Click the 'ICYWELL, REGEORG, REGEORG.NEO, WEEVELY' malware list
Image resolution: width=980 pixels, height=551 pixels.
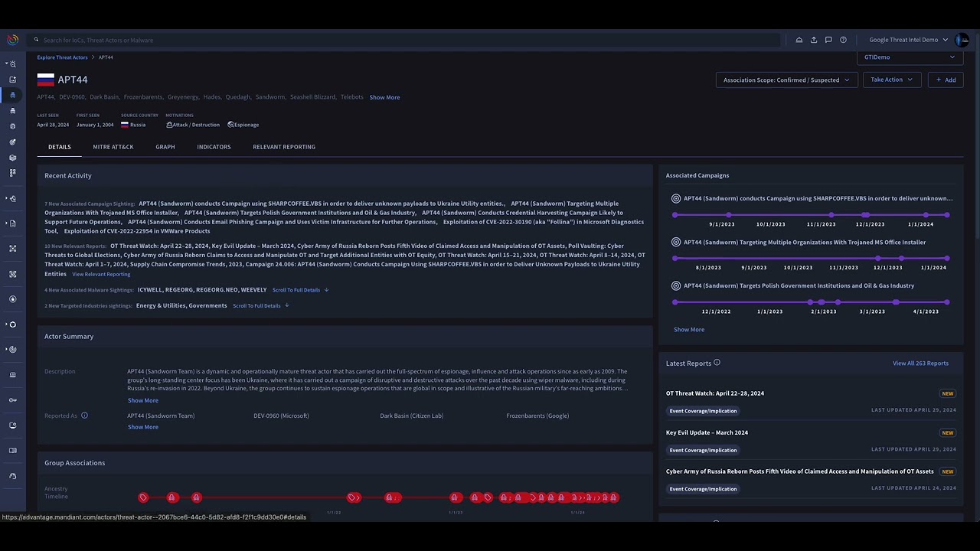coord(202,290)
